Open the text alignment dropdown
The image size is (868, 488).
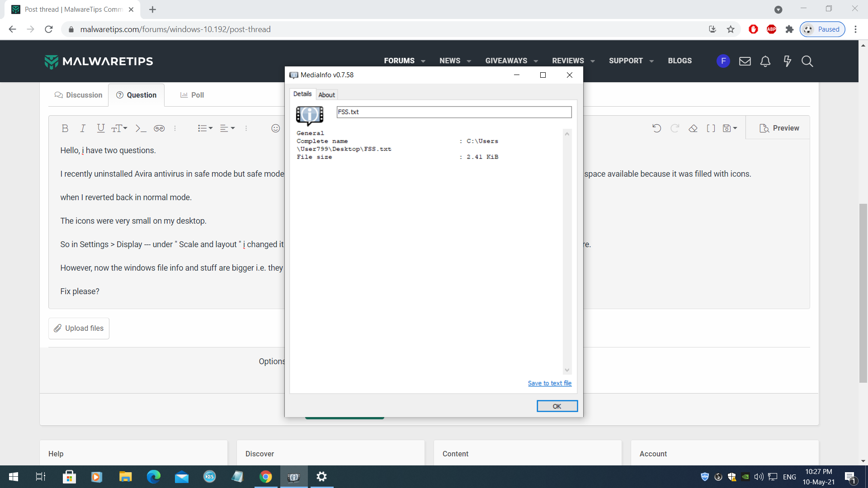tap(227, 128)
